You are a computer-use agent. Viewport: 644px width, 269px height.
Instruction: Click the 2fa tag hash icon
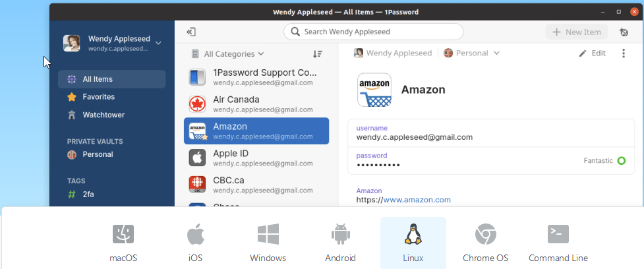point(72,194)
